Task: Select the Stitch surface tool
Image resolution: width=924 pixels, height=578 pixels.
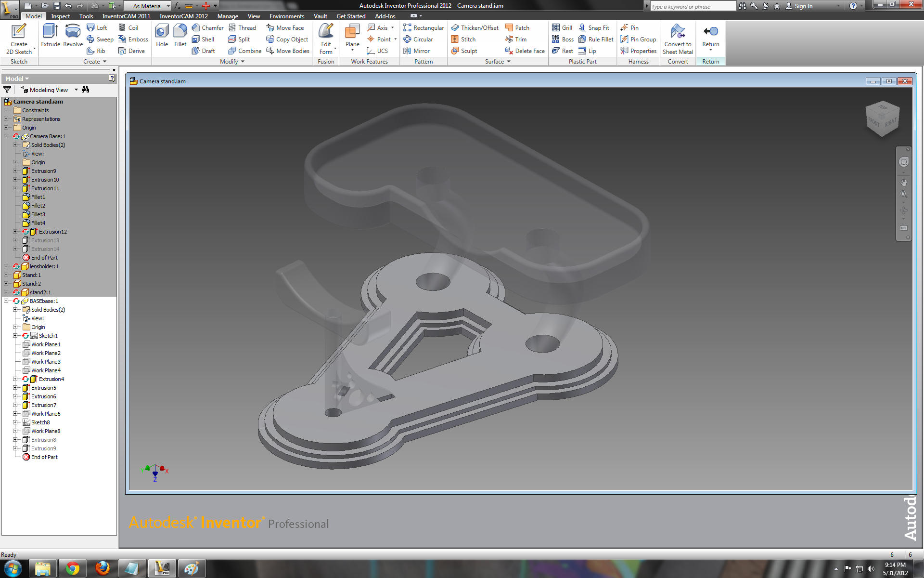Action: tap(463, 39)
